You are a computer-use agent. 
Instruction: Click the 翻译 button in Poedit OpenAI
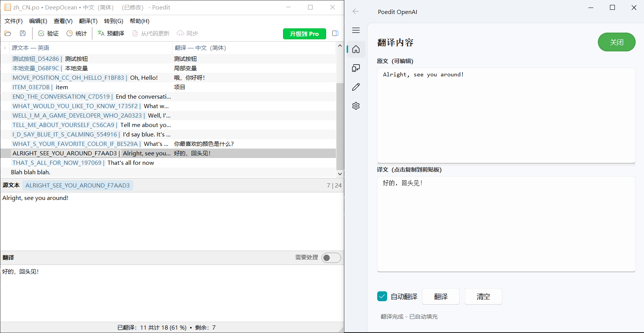(x=441, y=297)
